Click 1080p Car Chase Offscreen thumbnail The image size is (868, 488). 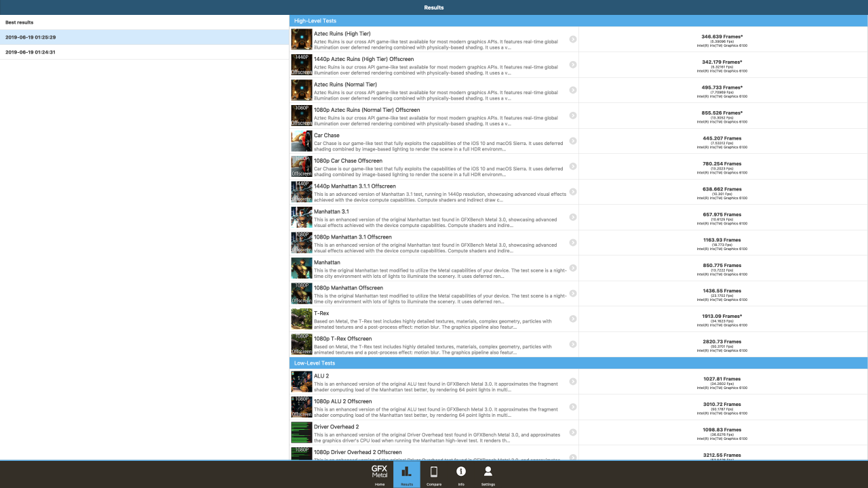point(302,166)
